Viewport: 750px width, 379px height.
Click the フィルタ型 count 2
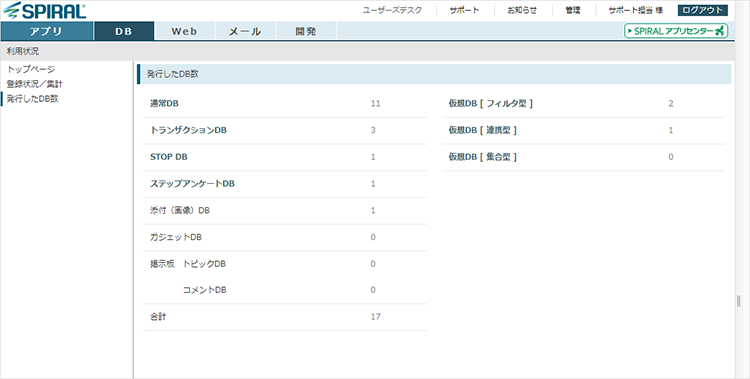click(671, 103)
